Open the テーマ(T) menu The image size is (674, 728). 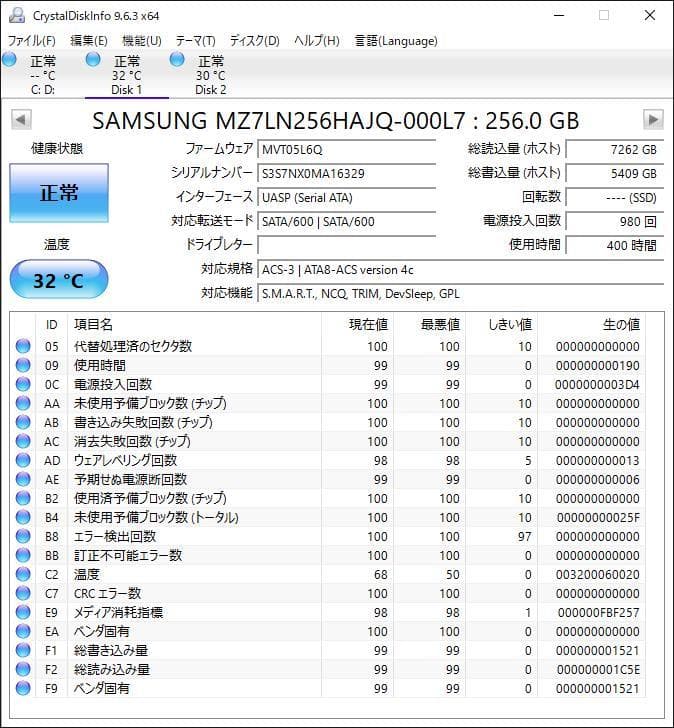pyautogui.click(x=195, y=41)
